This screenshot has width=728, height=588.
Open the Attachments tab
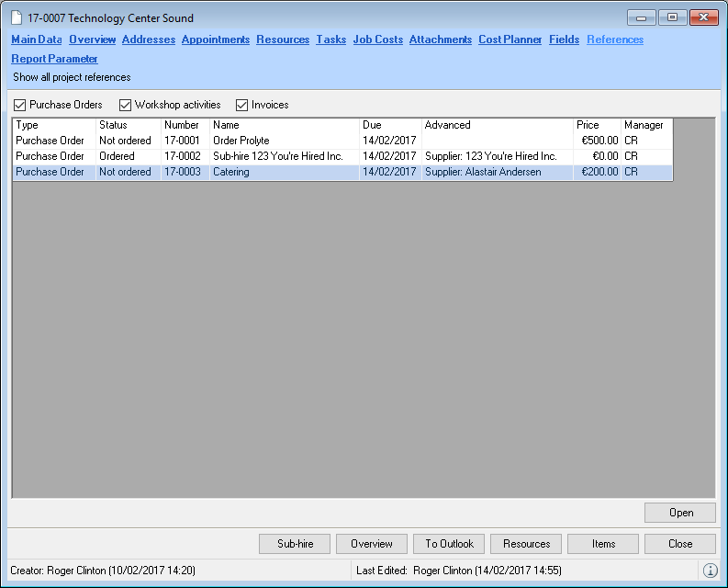pos(440,40)
